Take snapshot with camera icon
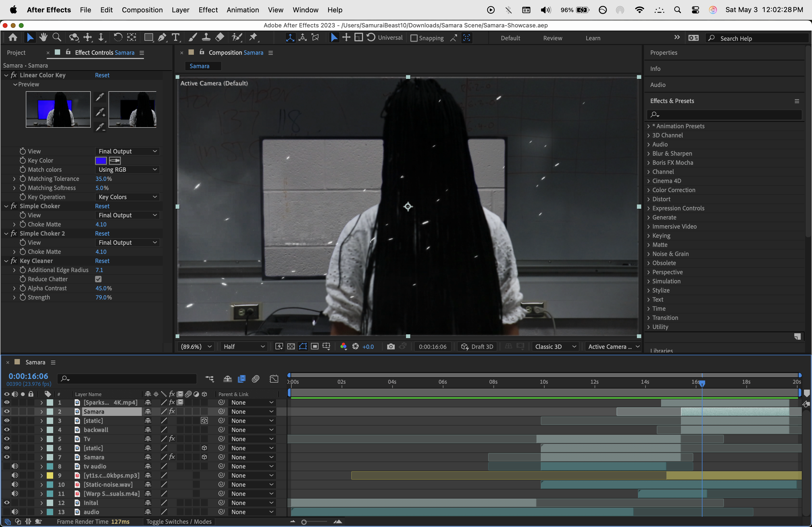Image resolution: width=812 pixels, height=527 pixels. pyautogui.click(x=391, y=347)
